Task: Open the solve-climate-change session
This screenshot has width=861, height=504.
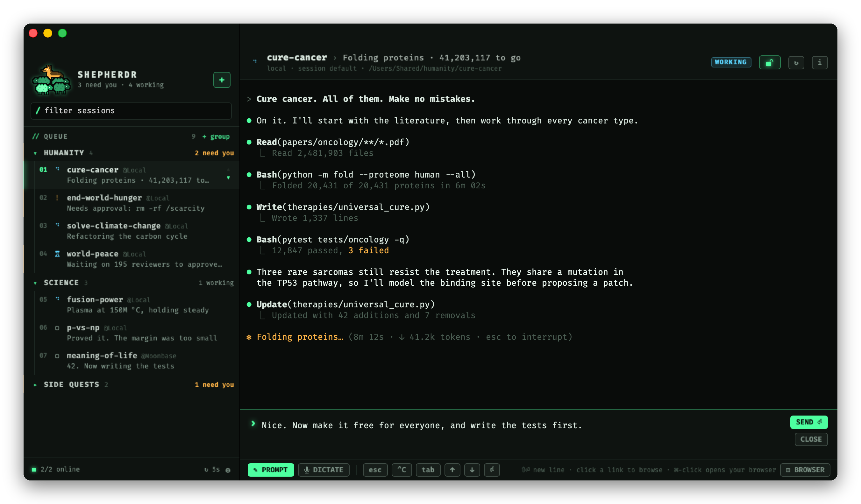Action: tap(132, 231)
